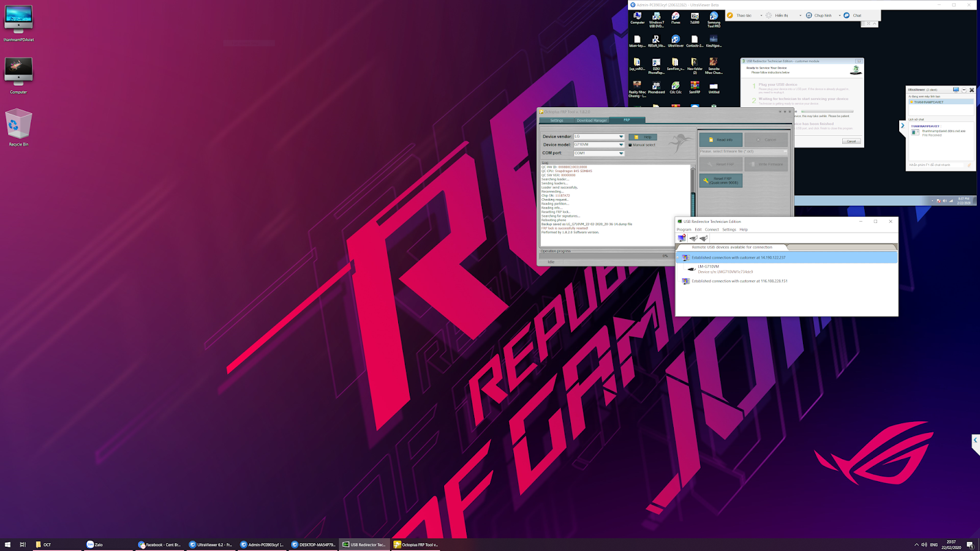Image resolution: width=980 pixels, height=551 pixels.
Task: Click the disconnect-customer toolbar icon in USB Redirector
Action: coord(682,238)
